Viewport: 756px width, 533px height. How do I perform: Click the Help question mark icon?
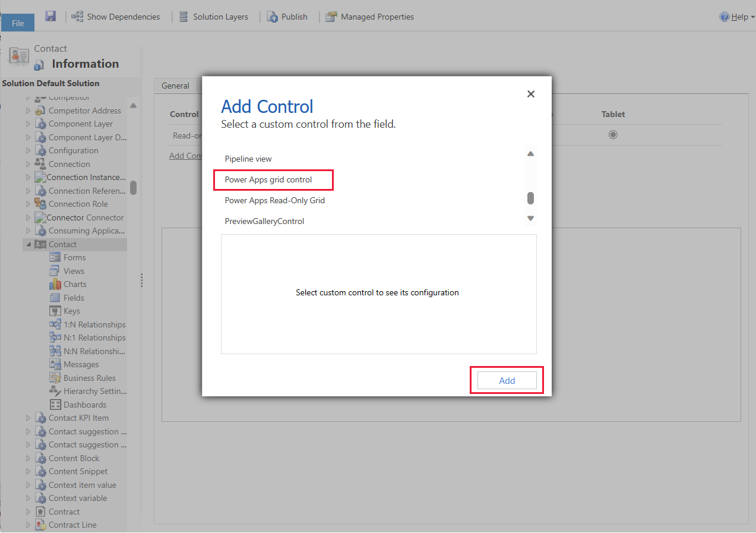click(x=725, y=17)
